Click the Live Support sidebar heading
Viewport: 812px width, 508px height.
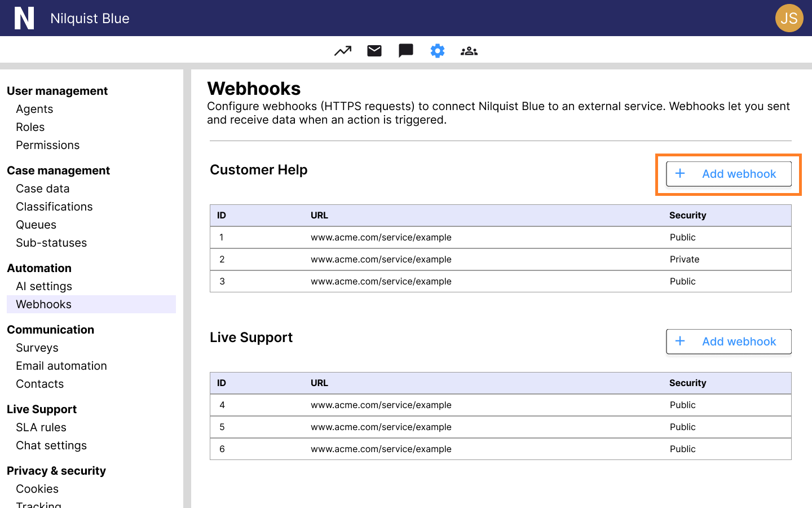click(x=42, y=409)
